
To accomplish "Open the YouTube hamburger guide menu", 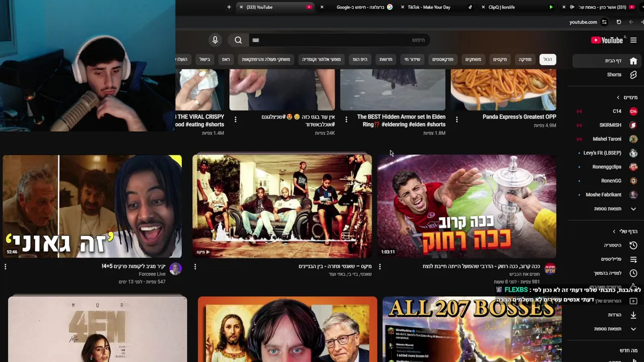I will click(633, 40).
